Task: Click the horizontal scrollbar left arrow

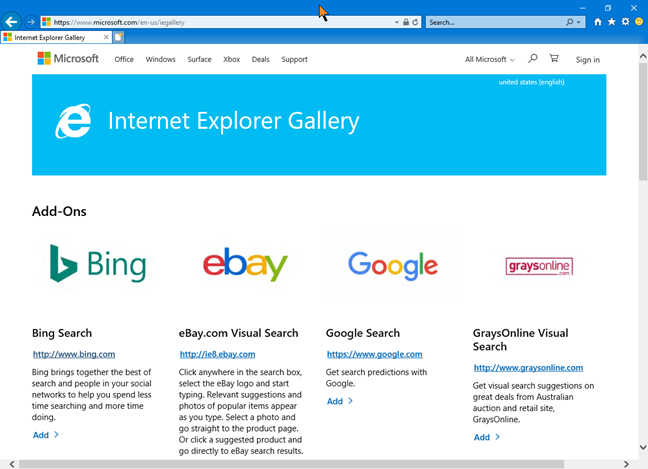Action: [x=12, y=464]
